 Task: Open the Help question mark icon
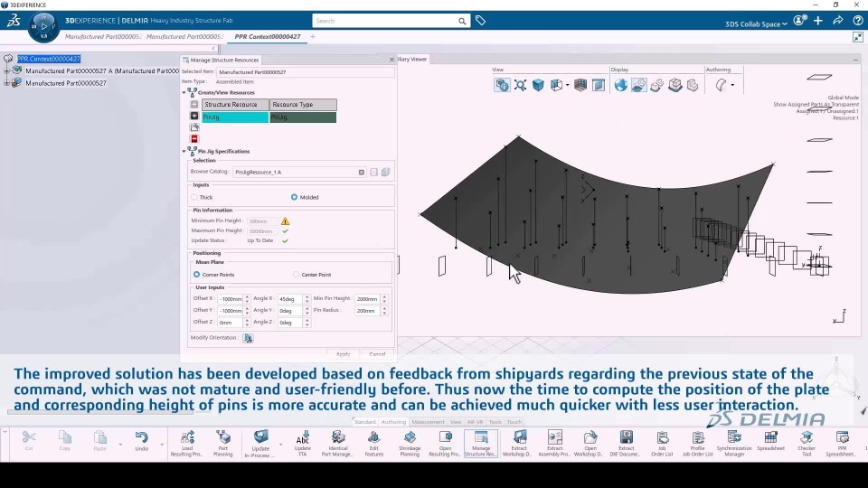(x=857, y=21)
